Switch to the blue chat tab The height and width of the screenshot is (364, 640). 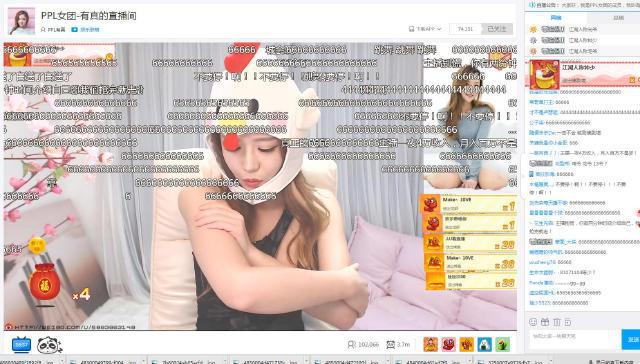[556, 18]
